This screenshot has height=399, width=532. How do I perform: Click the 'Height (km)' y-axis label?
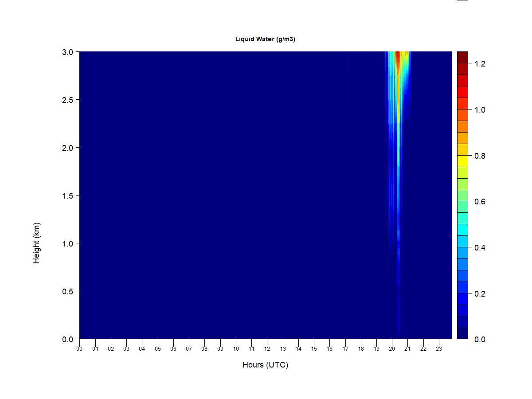[36, 243]
